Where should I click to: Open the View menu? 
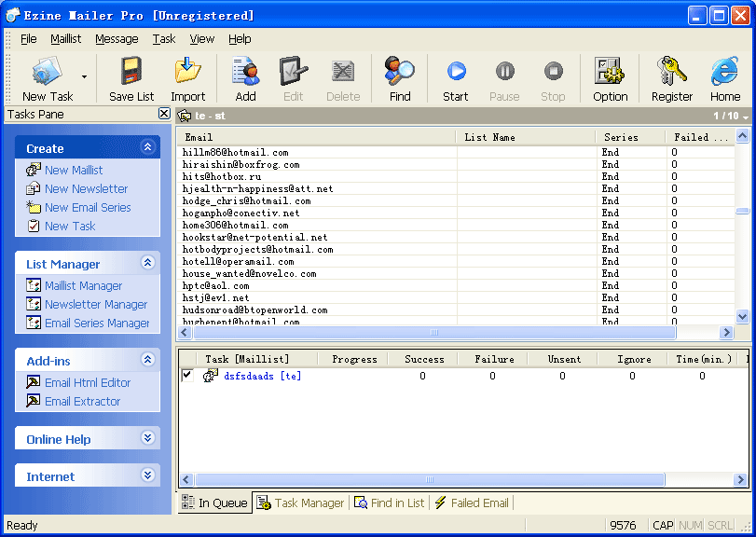point(201,38)
